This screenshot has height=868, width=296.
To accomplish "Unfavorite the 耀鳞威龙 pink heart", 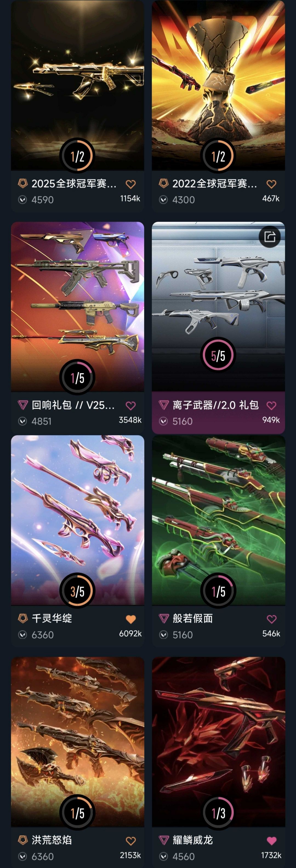I will click(x=271, y=841).
